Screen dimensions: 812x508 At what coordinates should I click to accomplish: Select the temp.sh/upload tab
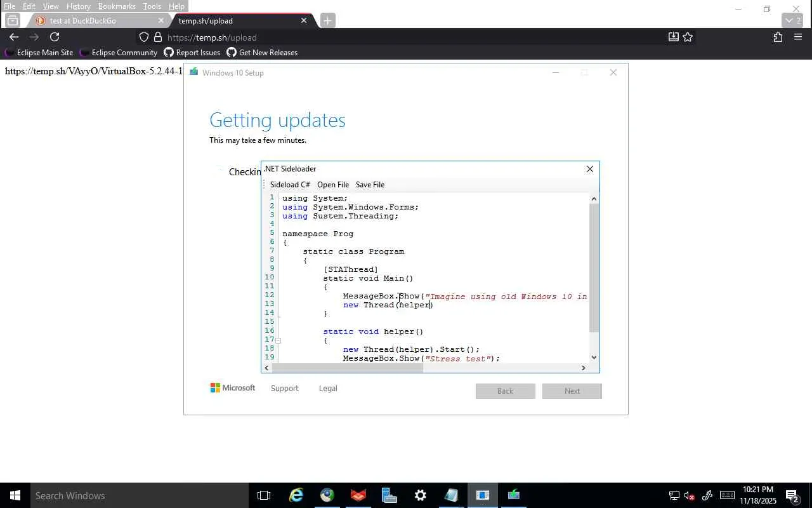(x=242, y=20)
